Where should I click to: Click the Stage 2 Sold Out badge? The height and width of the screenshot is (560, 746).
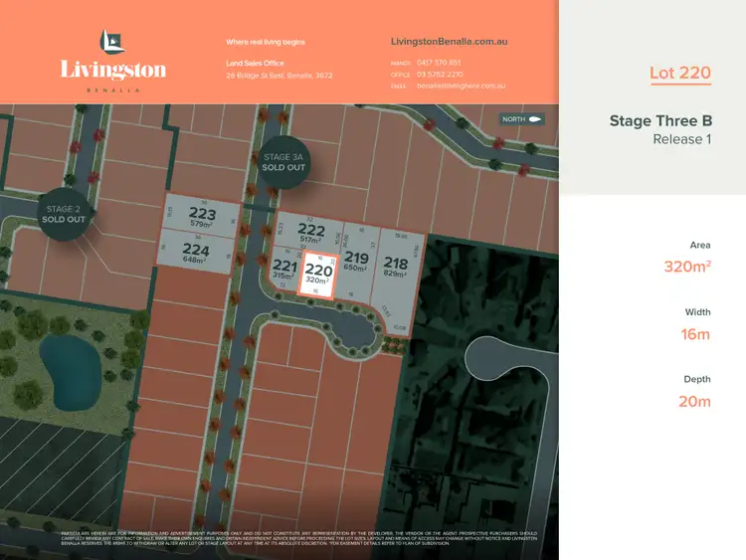pyautogui.click(x=64, y=214)
